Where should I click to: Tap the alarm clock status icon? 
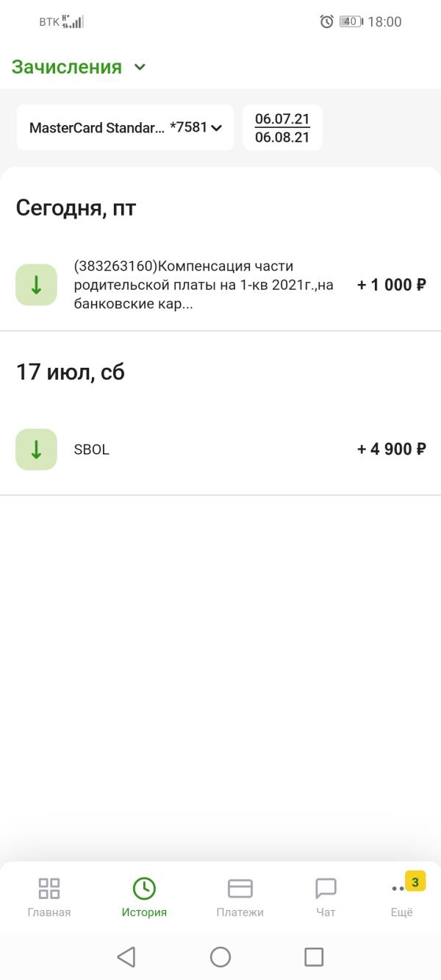pyautogui.click(x=327, y=22)
